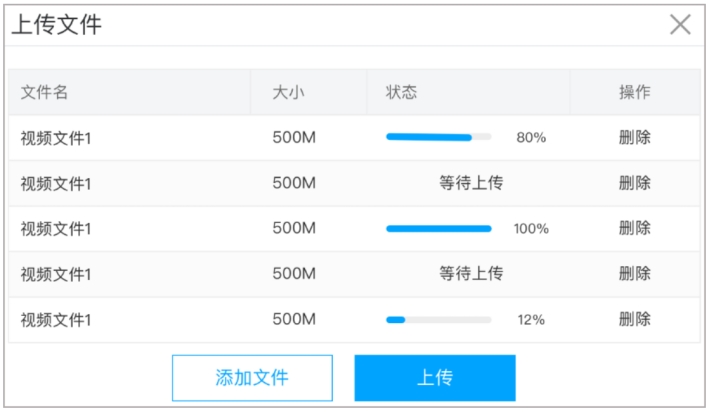This screenshot has width=709, height=412.
Task: Click the 500M size in the 12% row
Action: click(x=294, y=319)
